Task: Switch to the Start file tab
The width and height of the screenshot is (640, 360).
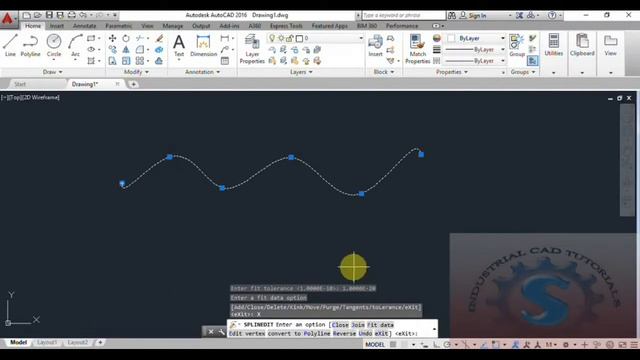Action: click(x=20, y=84)
